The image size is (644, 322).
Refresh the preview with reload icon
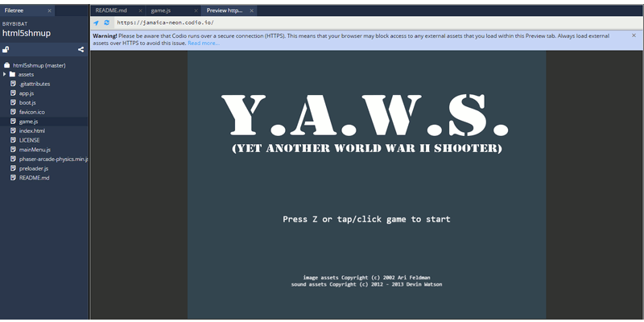coord(106,23)
